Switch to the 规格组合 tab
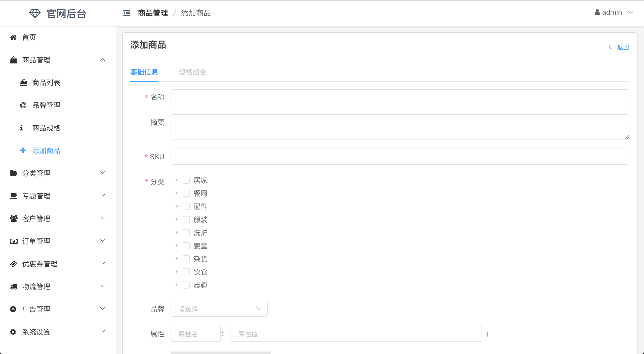The width and height of the screenshot is (644, 354). (192, 72)
